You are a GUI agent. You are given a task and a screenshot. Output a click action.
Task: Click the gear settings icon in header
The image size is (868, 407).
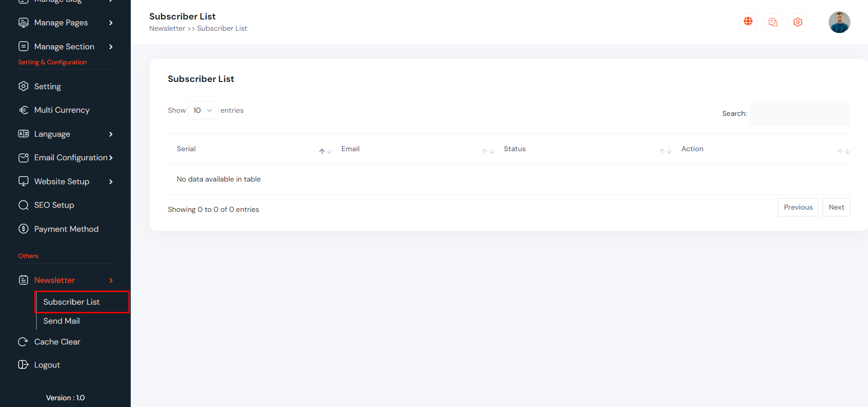(x=798, y=22)
